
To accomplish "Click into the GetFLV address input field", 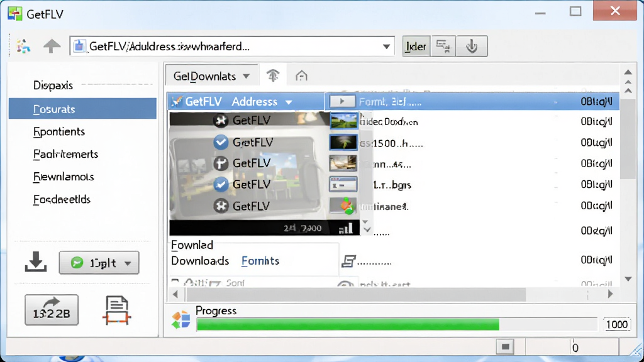I will pos(232,47).
